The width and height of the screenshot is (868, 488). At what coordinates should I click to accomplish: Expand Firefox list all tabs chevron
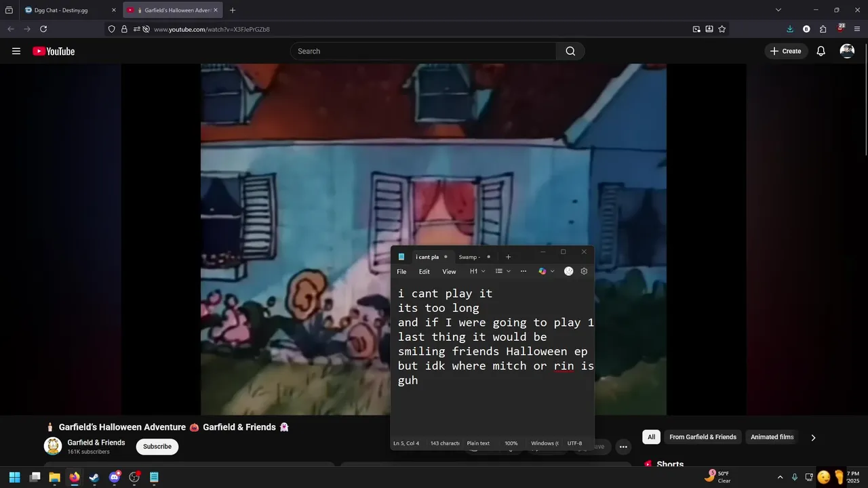tap(778, 10)
